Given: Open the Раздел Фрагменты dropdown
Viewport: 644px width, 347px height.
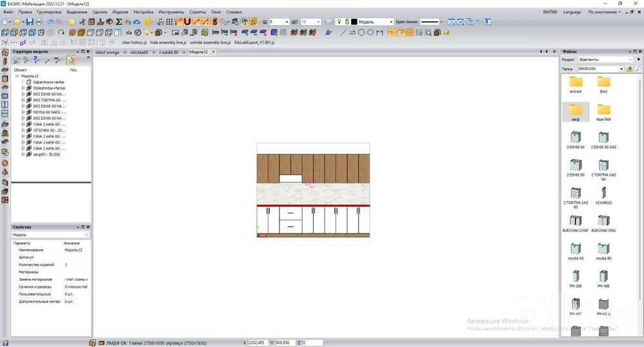Looking at the screenshot, I should tap(630, 59).
